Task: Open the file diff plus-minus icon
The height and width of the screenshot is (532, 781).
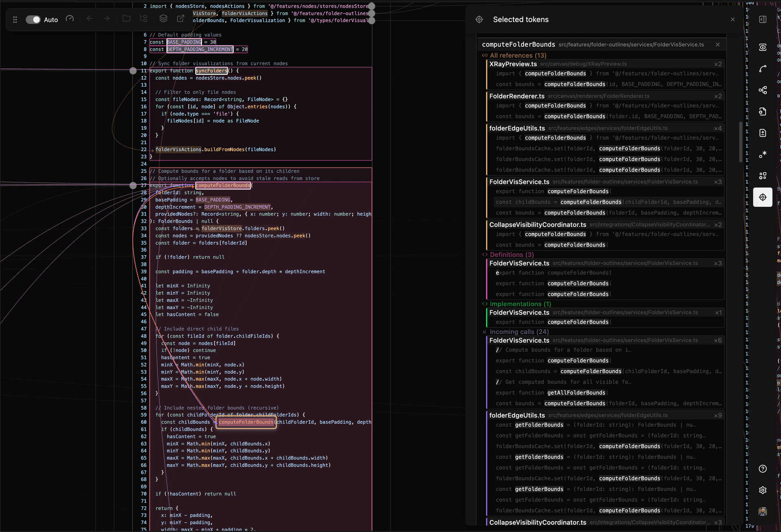Action: [x=763, y=133]
